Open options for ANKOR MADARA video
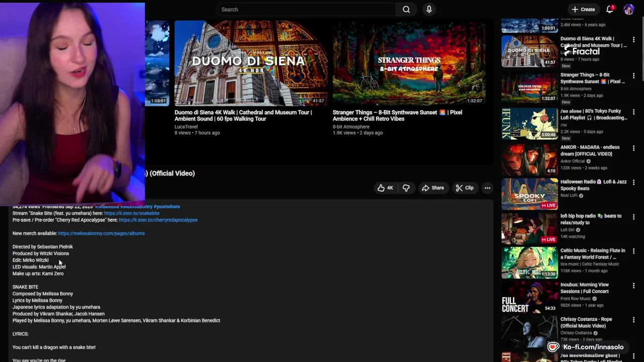This screenshot has height=362, width=644. [633, 148]
